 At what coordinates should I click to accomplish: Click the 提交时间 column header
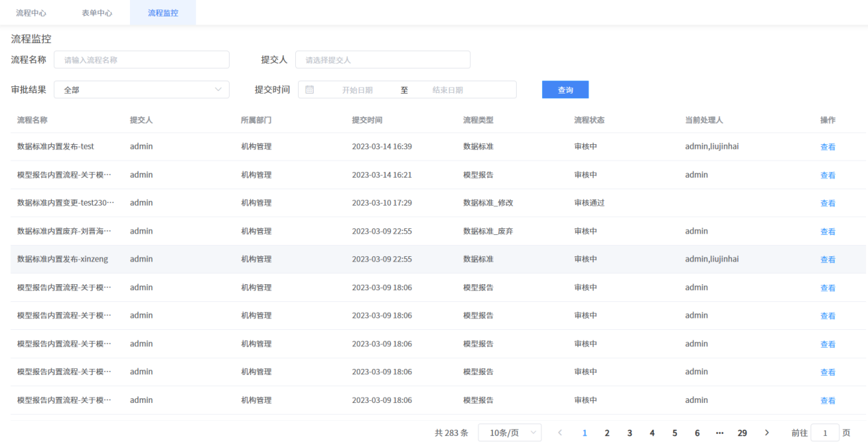coord(367,120)
